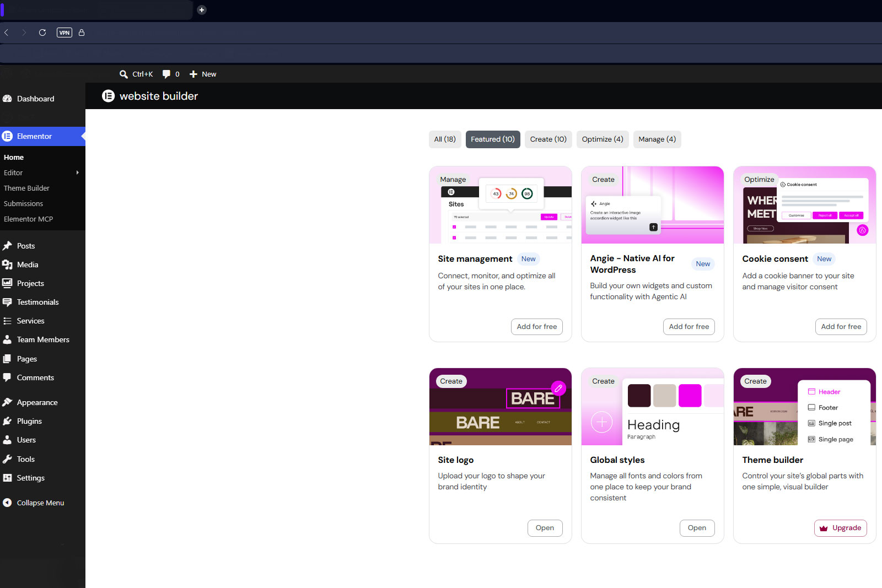The height and width of the screenshot is (588, 882).
Task: Open Submissions in Elementor submenu
Action: tap(23, 203)
